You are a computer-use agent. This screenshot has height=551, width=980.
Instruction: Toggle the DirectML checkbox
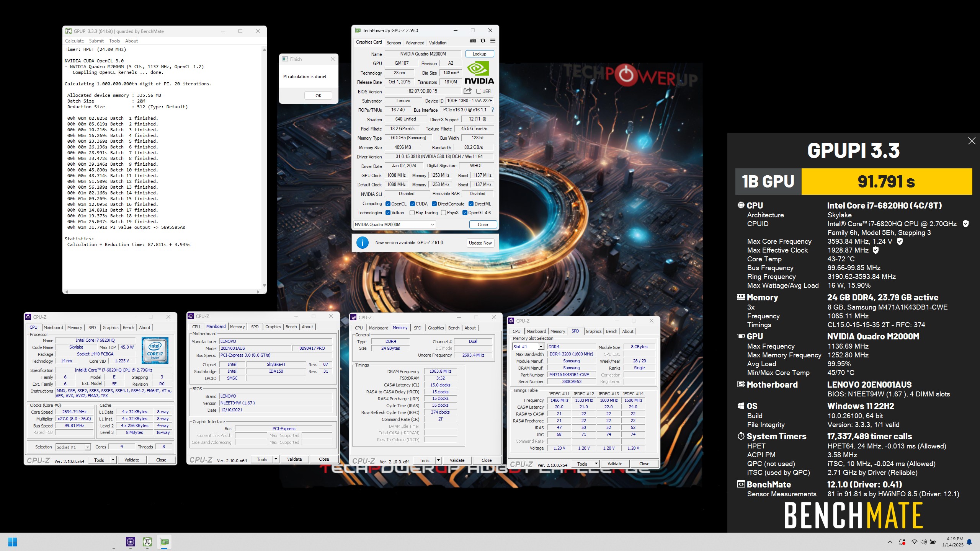pos(471,204)
